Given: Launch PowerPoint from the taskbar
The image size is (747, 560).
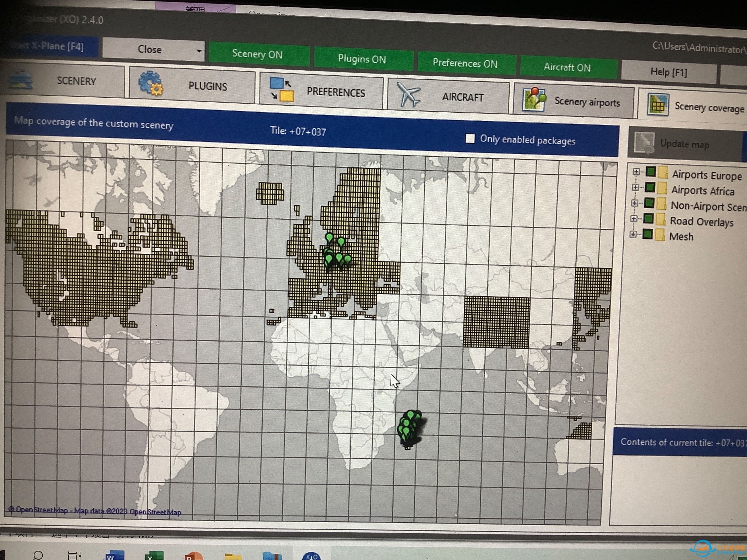Looking at the screenshot, I should pyautogui.click(x=194, y=556).
